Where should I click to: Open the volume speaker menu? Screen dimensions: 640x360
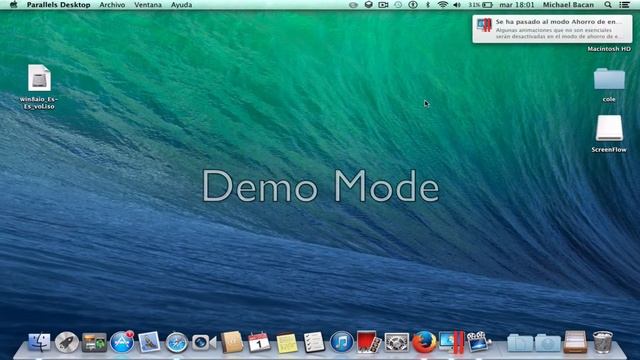click(457, 5)
